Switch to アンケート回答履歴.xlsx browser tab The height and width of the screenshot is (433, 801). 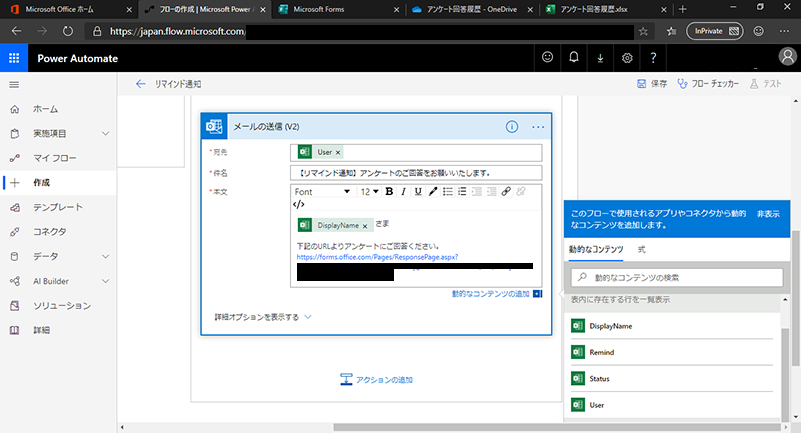[x=605, y=9]
